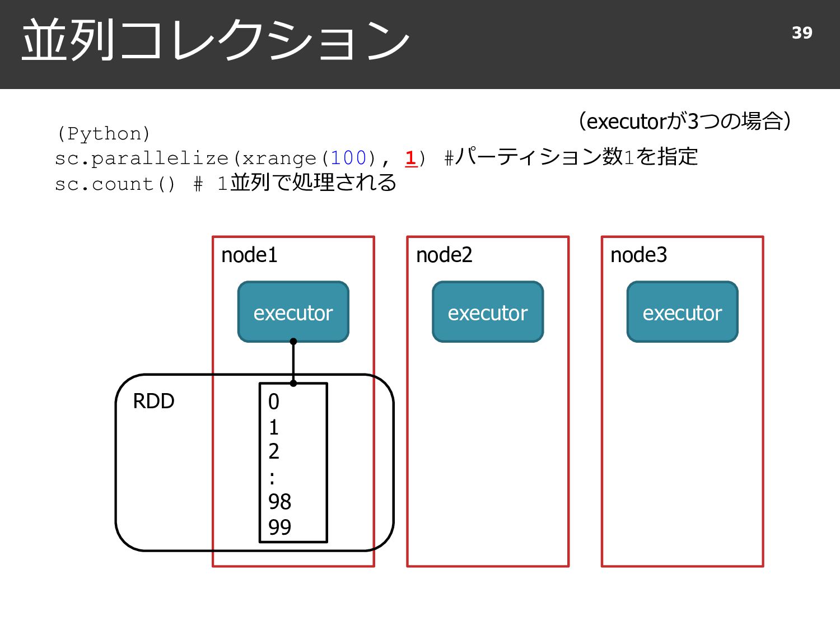Image resolution: width=840 pixels, height=630 pixels.
Task: Click the node2 label
Action: point(444,255)
